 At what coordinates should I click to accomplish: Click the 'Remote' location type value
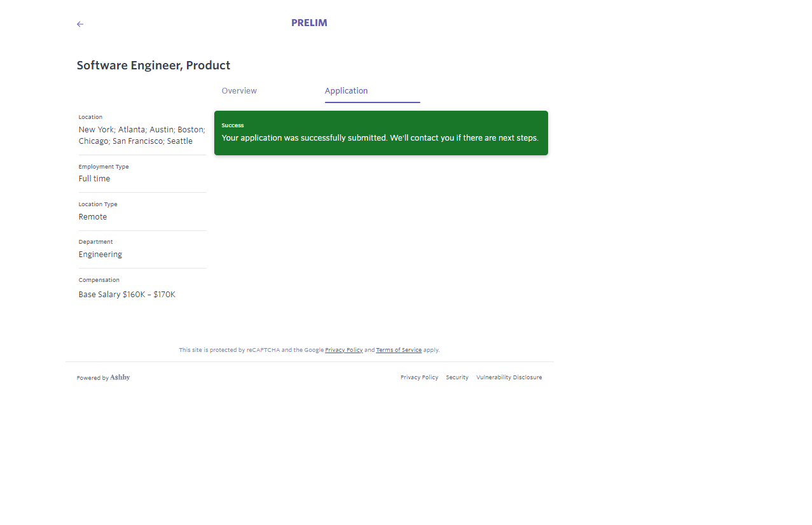[93, 217]
